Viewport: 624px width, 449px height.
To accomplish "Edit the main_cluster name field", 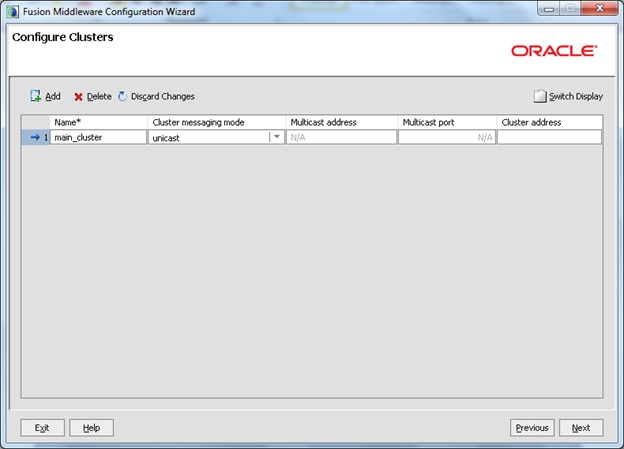I will [x=98, y=137].
